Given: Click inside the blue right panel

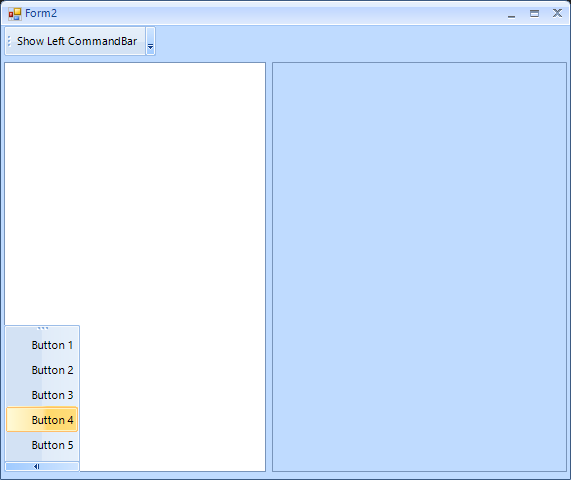Looking at the screenshot, I should [420, 267].
